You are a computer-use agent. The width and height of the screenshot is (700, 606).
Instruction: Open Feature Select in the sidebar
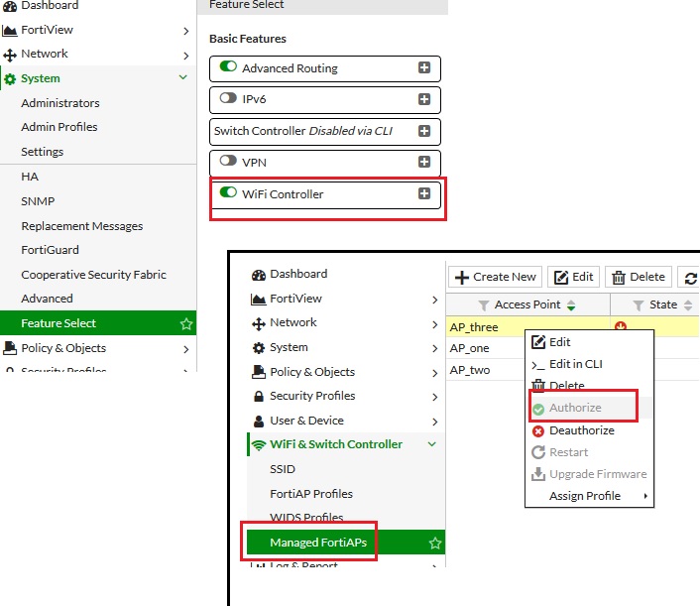[x=98, y=323]
